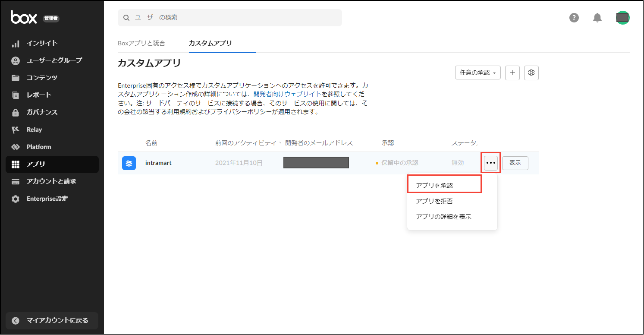This screenshot has width=644, height=335.
Task: Open the インサイト sidebar item
Action: (x=42, y=43)
